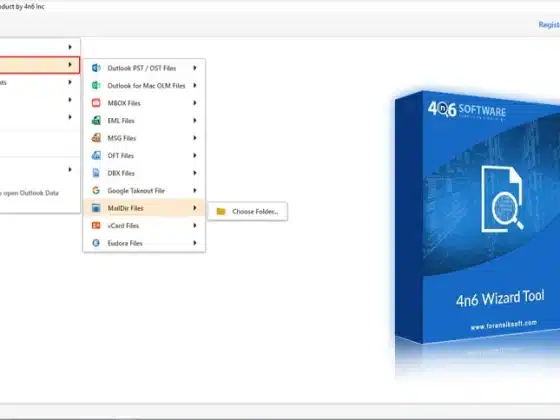Select MBOX Files menu entry

[x=144, y=103]
